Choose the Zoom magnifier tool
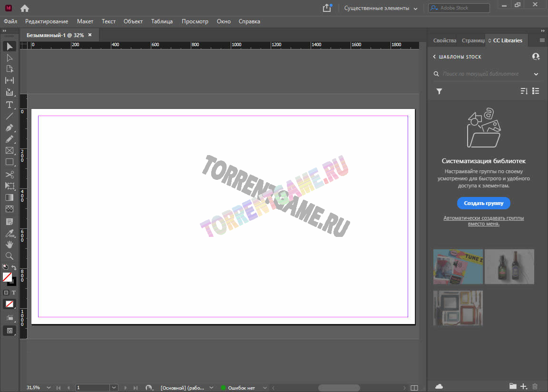 [x=9, y=256]
